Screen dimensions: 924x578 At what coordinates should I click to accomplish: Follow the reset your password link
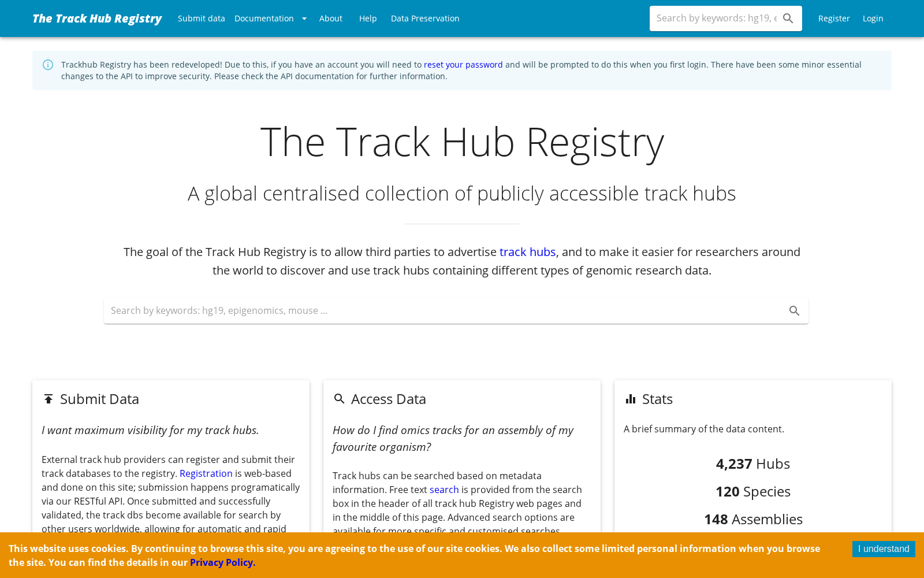(x=463, y=65)
